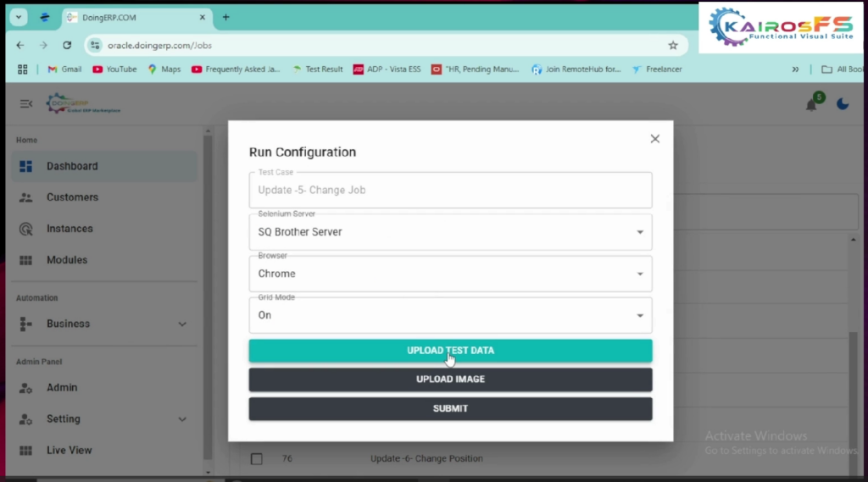Collapse sidebar with hamburger menu icon
The width and height of the screenshot is (868, 482).
coord(26,104)
